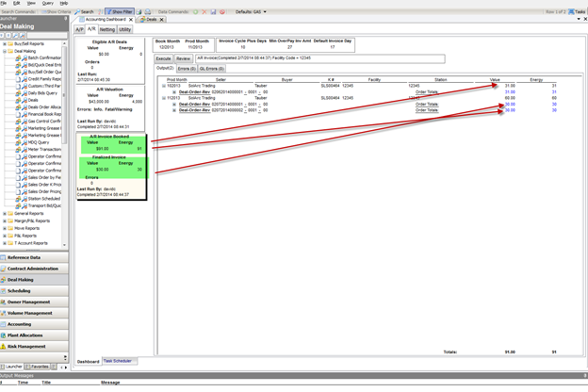588x392 pixels.
Task: Open the Query menu
Action: click(47, 4)
